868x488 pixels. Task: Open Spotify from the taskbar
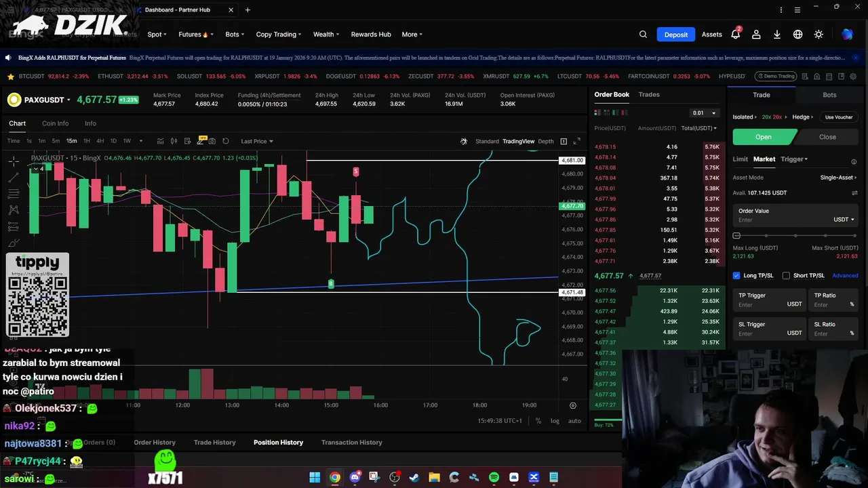494,477
